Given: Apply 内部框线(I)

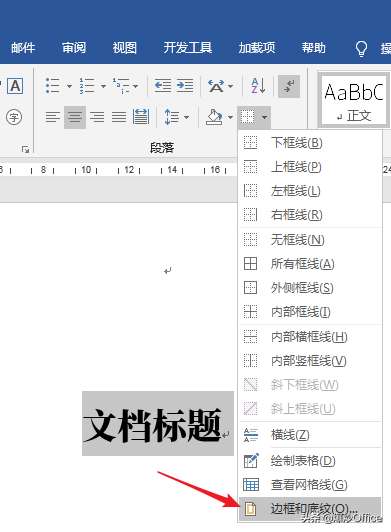Looking at the screenshot, I should point(310,312).
